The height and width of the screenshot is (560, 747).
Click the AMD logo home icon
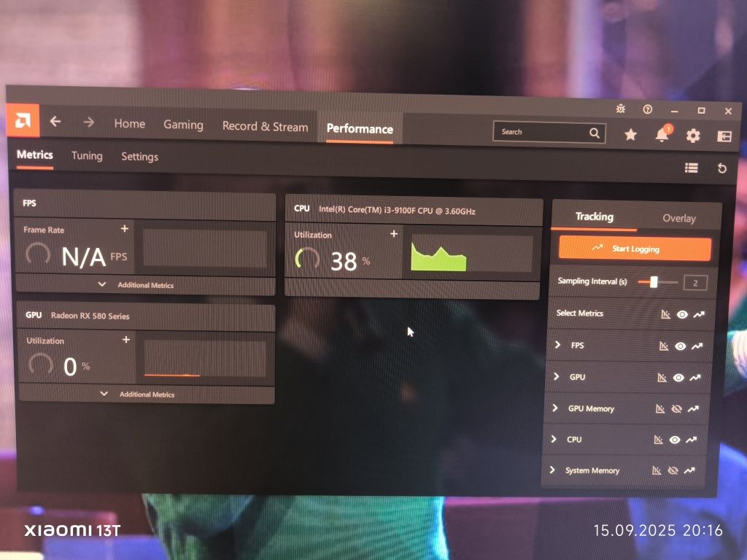click(23, 120)
